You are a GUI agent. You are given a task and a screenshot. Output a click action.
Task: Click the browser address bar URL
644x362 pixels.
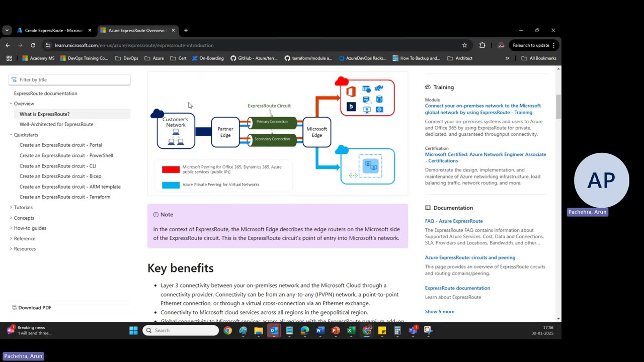pos(134,45)
